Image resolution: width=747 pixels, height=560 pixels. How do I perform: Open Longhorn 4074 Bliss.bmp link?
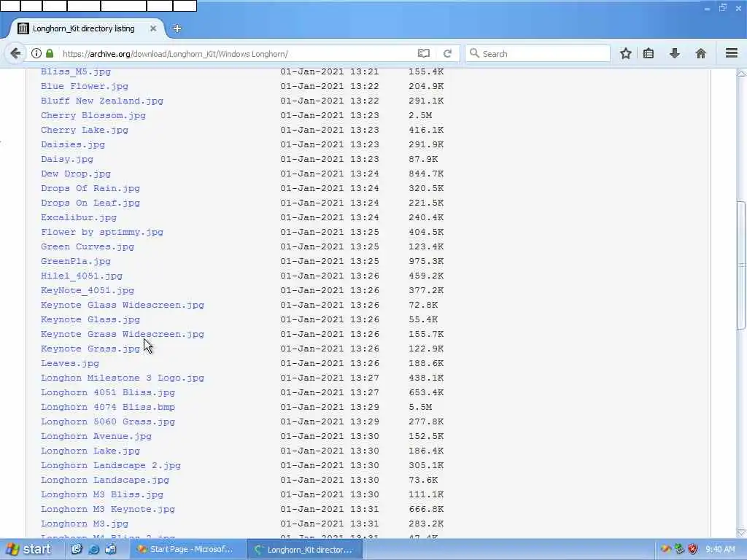tap(108, 407)
